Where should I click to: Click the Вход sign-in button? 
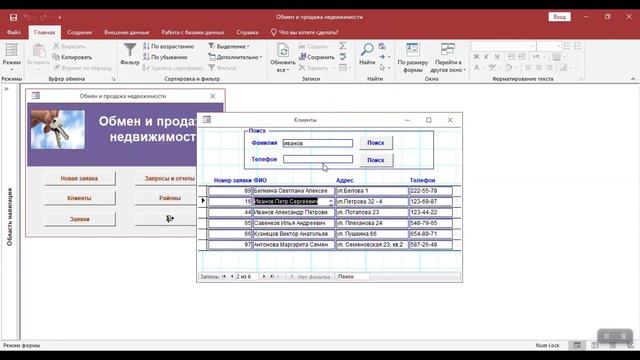pyautogui.click(x=559, y=17)
